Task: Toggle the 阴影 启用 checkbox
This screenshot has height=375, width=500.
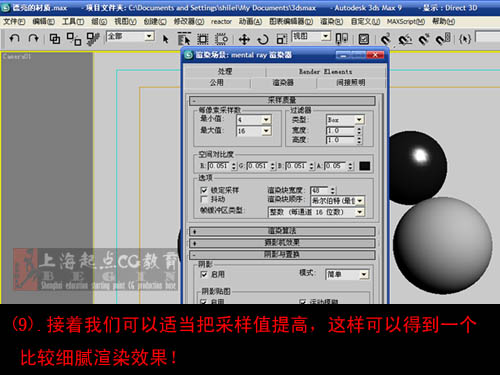Action: coord(204,274)
